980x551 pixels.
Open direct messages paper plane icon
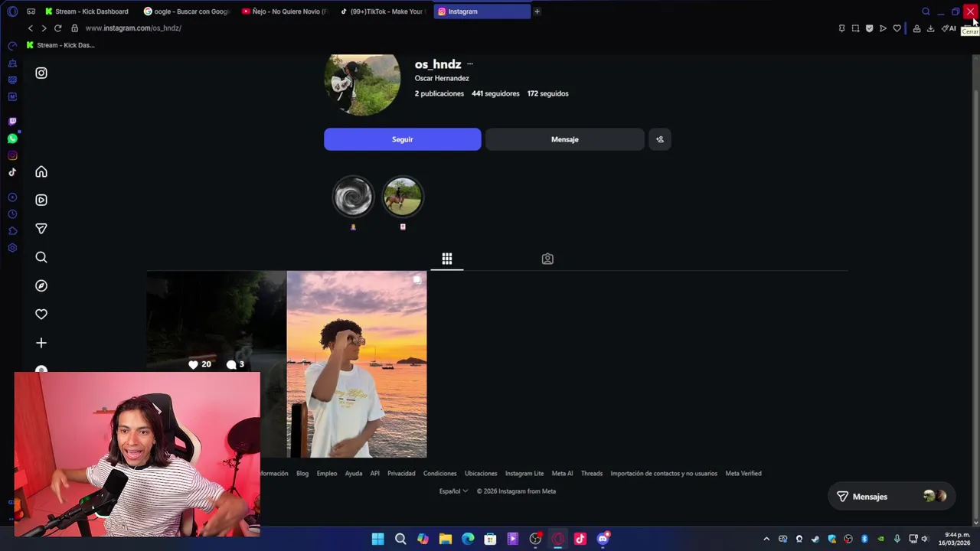pos(41,229)
